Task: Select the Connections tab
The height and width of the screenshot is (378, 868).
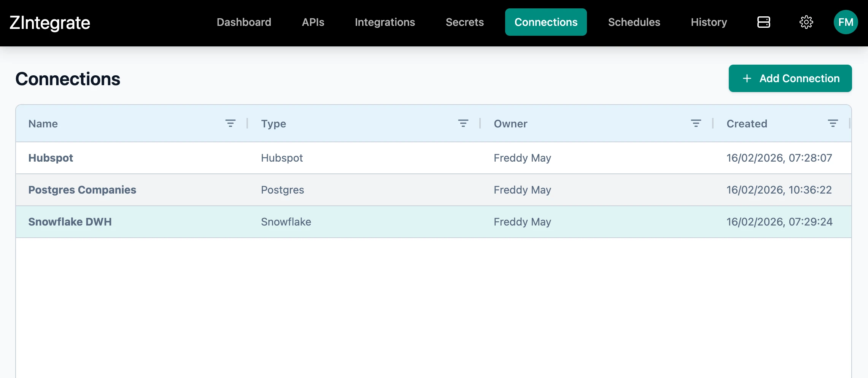Action: (x=546, y=22)
